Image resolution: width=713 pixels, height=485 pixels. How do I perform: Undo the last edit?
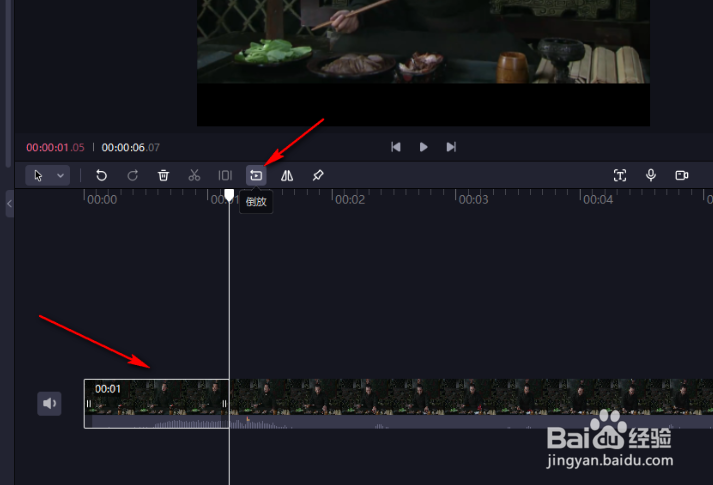pos(101,175)
